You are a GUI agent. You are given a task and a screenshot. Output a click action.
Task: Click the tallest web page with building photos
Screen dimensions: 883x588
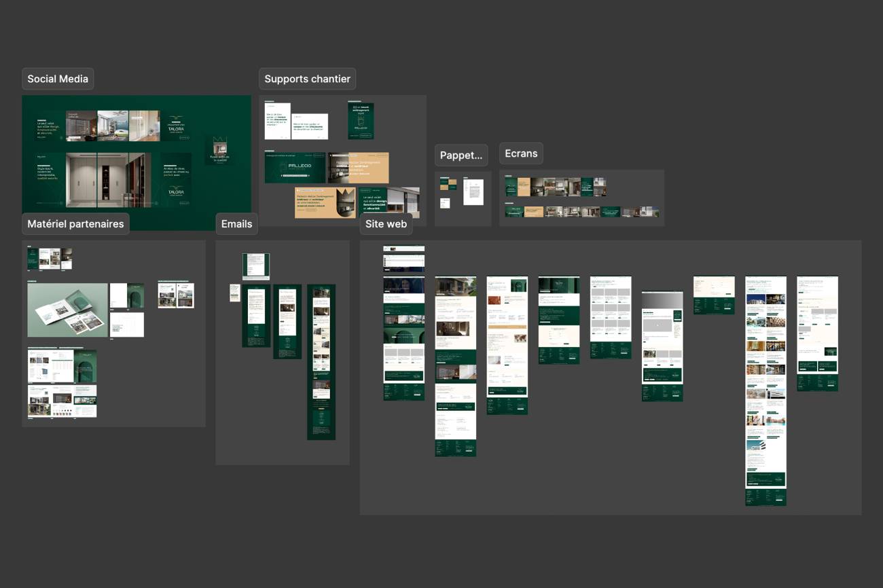[x=765, y=390]
